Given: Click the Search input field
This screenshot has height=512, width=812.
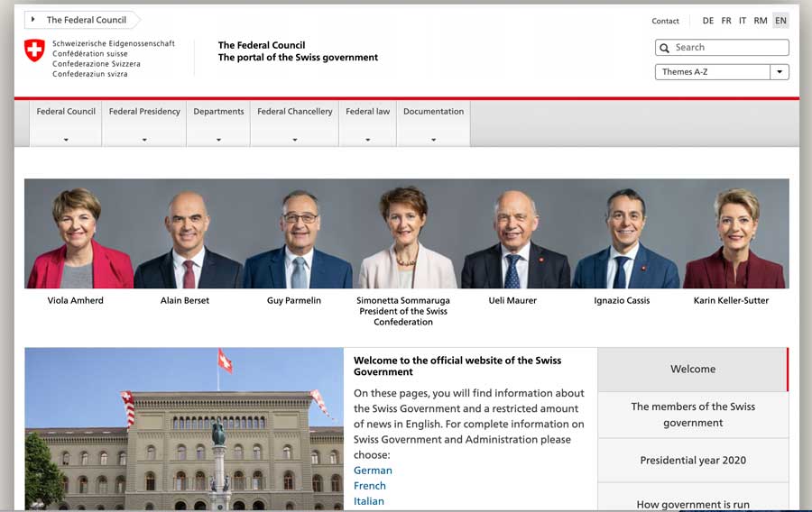Looking at the screenshot, I should tap(722, 47).
